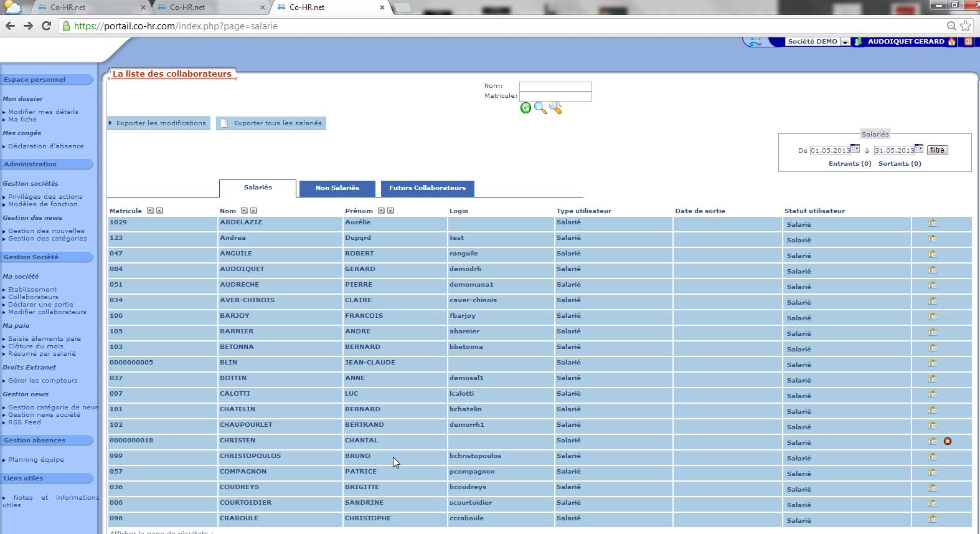
Task: Click the orange logout power icon
Action: pos(968,42)
